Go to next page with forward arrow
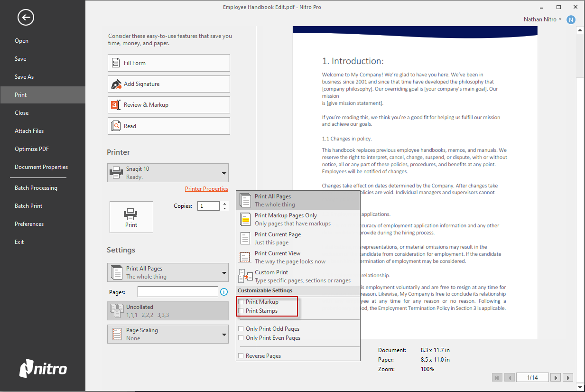This screenshot has height=392, width=585. pos(556,377)
